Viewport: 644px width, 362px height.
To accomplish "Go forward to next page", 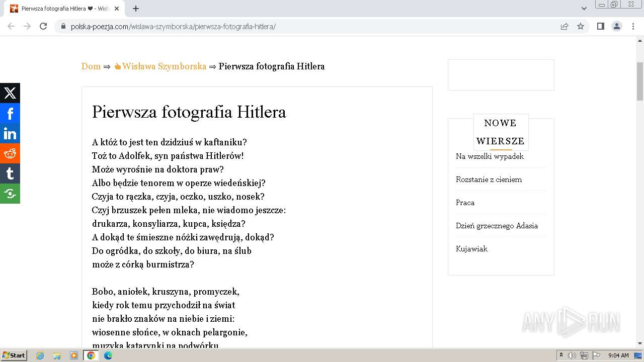I will [27, 26].
